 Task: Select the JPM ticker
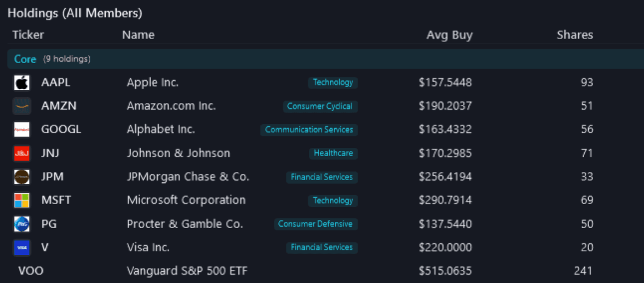coord(52,177)
